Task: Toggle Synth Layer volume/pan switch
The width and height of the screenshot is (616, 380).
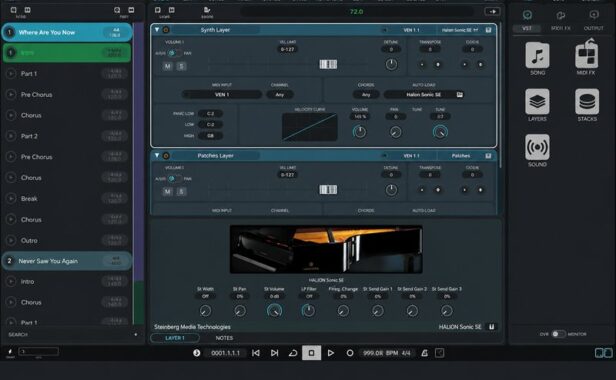Action: click(174, 53)
